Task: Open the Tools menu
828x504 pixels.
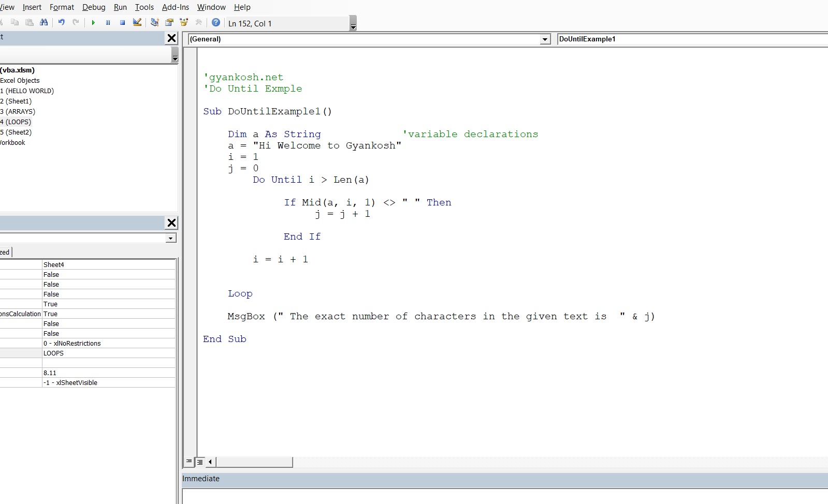Action: click(144, 7)
